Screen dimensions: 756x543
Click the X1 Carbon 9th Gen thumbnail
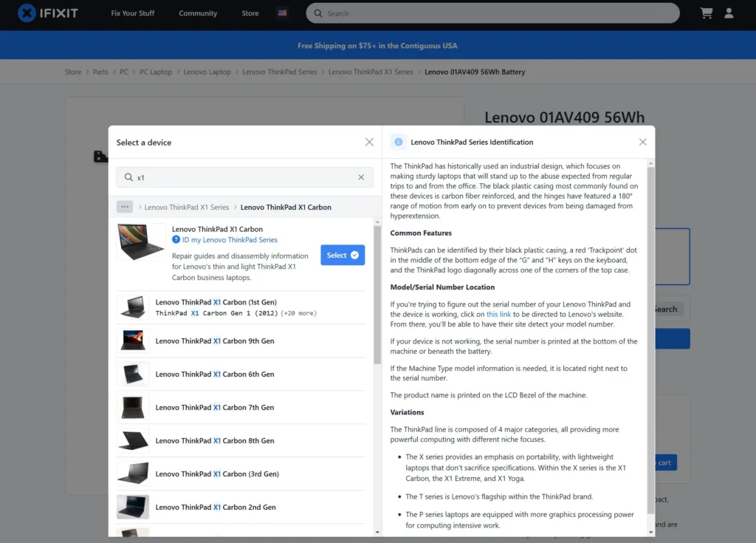pyautogui.click(x=133, y=341)
